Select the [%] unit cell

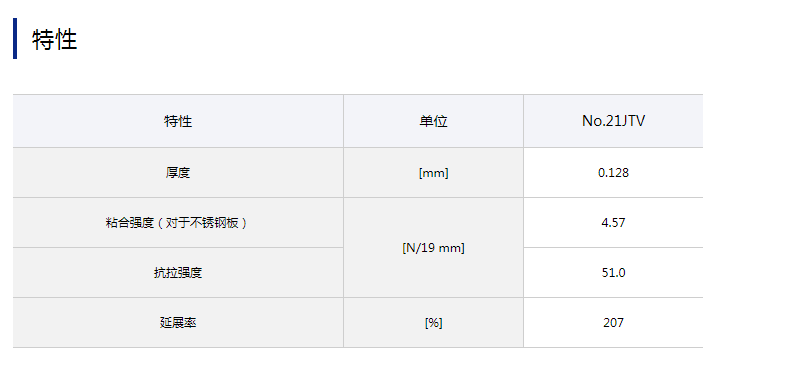pyautogui.click(x=433, y=323)
